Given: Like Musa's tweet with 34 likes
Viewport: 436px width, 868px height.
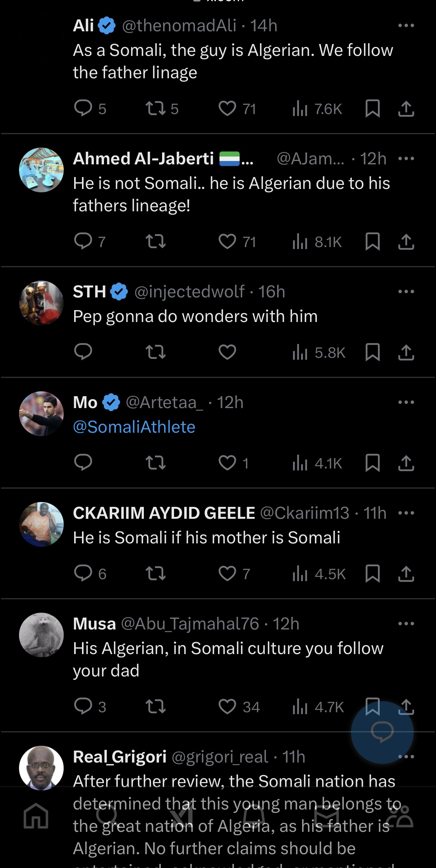Looking at the screenshot, I should tap(227, 706).
